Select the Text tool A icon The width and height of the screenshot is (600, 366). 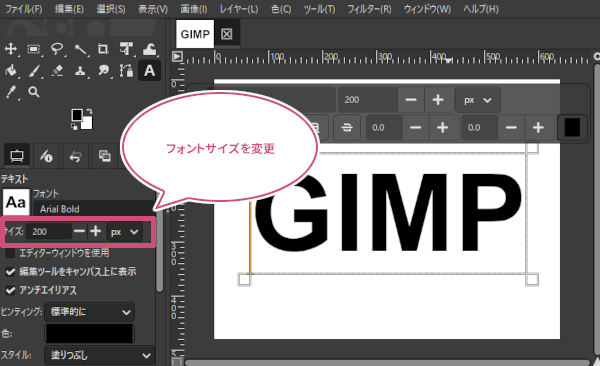click(149, 70)
